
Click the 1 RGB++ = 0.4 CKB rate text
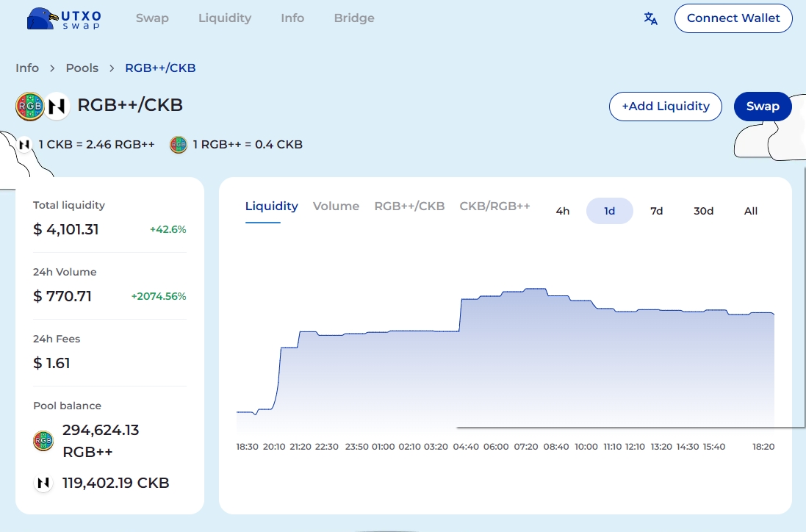point(248,145)
